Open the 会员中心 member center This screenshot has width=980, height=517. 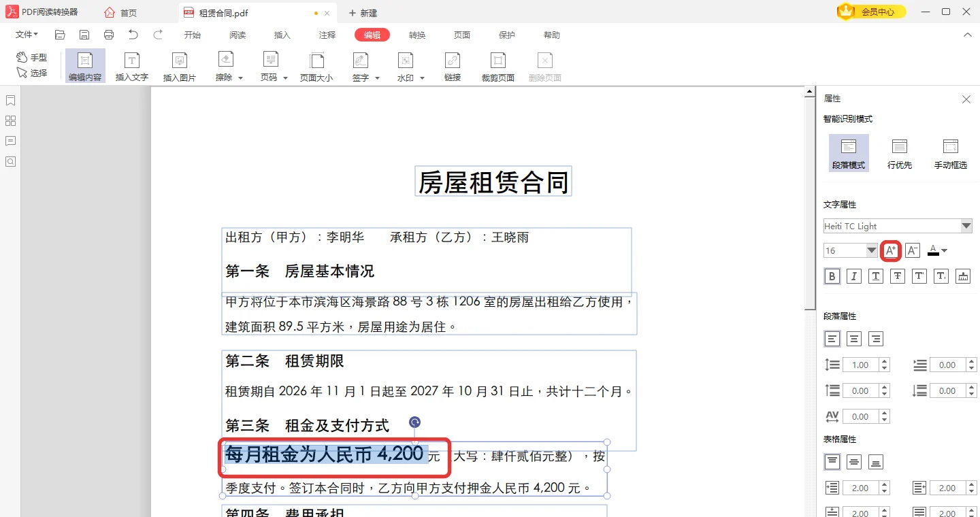pos(872,12)
